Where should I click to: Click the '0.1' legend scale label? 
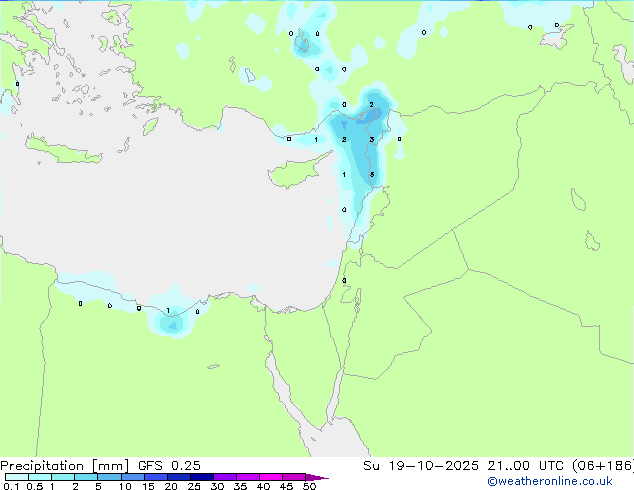pyautogui.click(x=11, y=486)
